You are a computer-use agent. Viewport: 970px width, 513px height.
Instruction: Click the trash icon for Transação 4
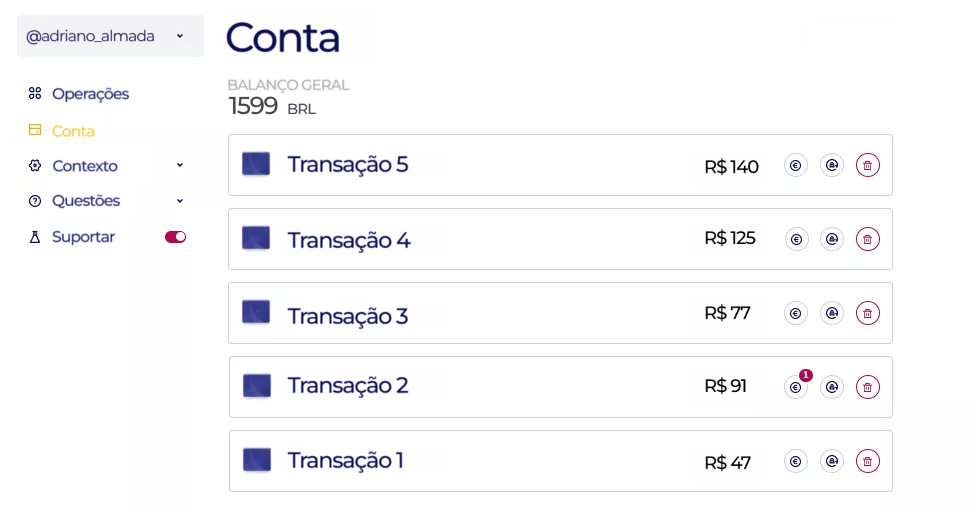tap(867, 239)
